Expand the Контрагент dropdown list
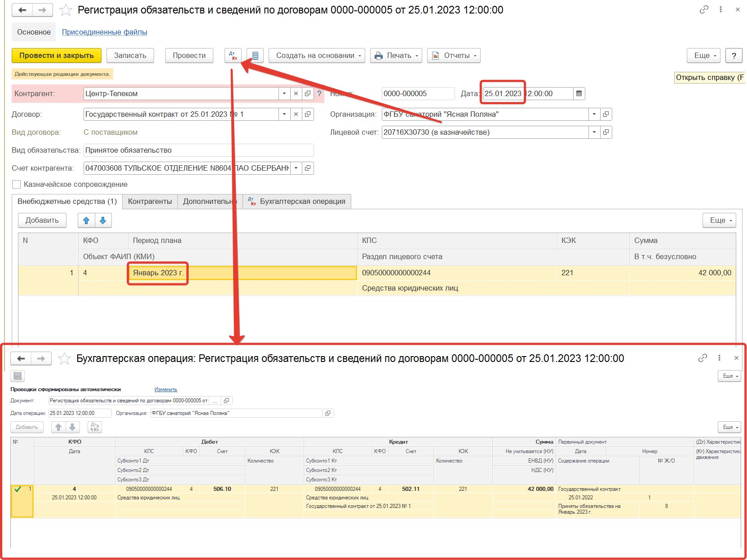The width and height of the screenshot is (747, 560). pos(284,93)
